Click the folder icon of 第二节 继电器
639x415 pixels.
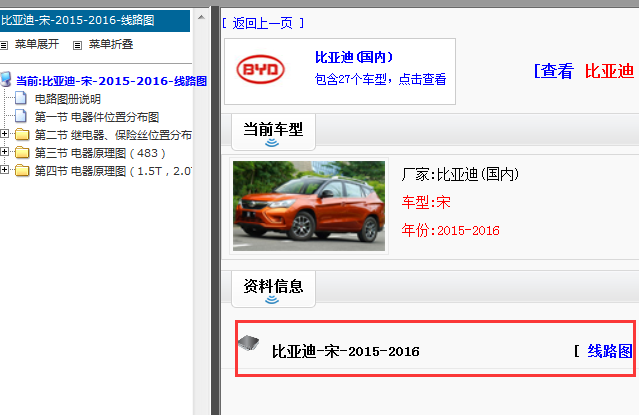point(22,134)
